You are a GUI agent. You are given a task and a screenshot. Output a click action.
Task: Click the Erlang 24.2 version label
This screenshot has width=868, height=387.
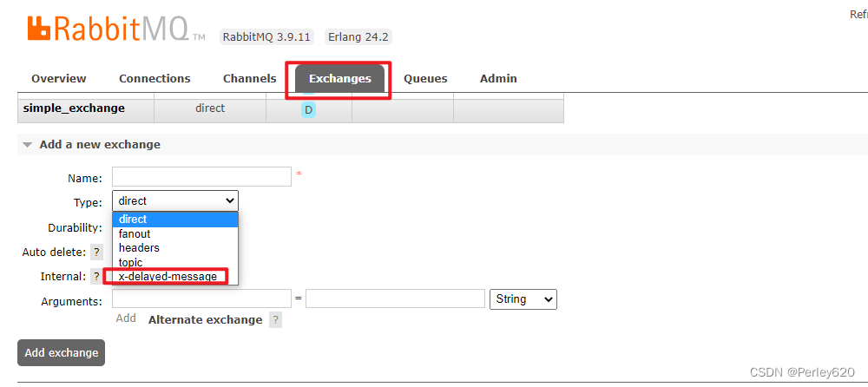(x=358, y=37)
